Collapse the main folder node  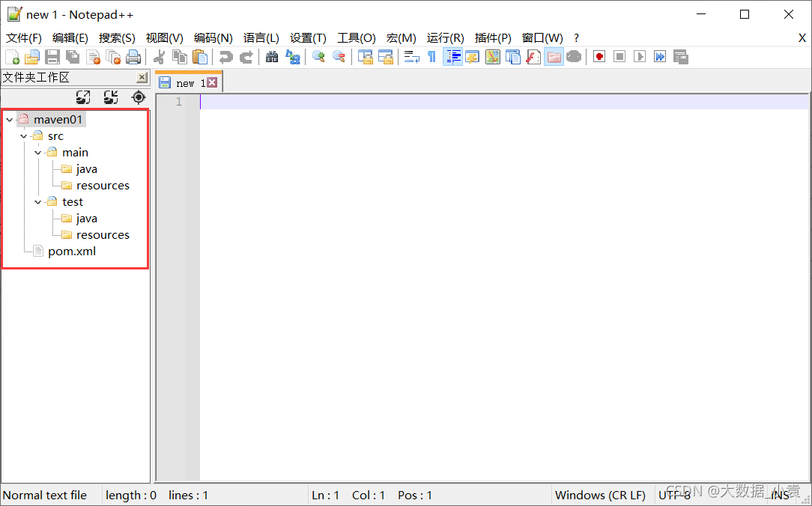(x=37, y=153)
